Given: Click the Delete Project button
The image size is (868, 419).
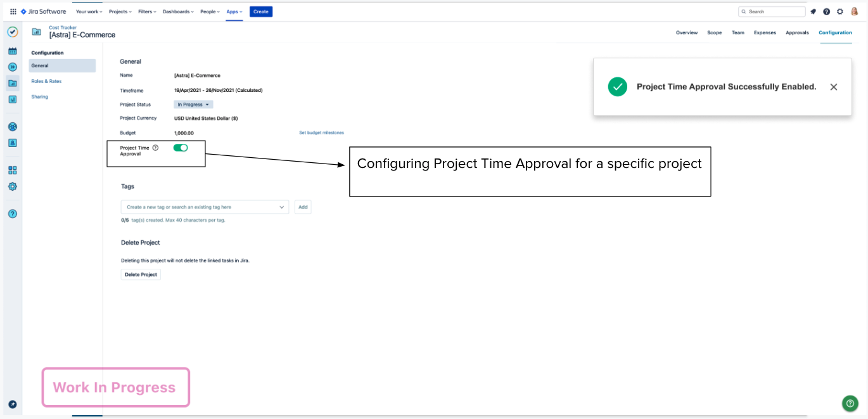Looking at the screenshot, I should (x=141, y=274).
